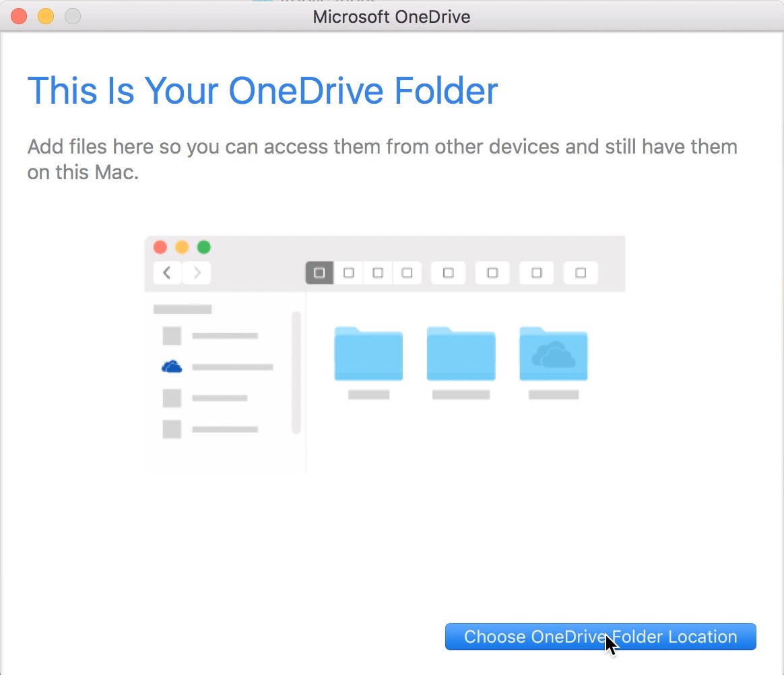The height and width of the screenshot is (675, 784).
Task: Close the Microsoft OneDrive window
Action: pyautogui.click(x=19, y=16)
